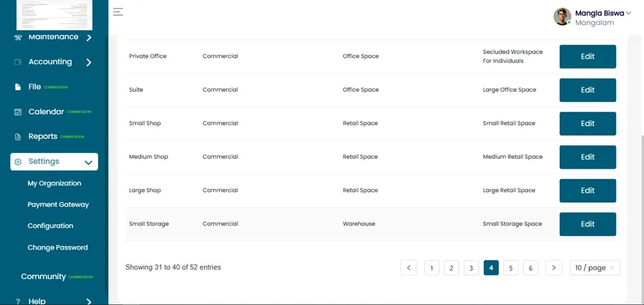This screenshot has width=644, height=305.
Task: Open the Change Password menu item
Action: click(x=58, y=247)
